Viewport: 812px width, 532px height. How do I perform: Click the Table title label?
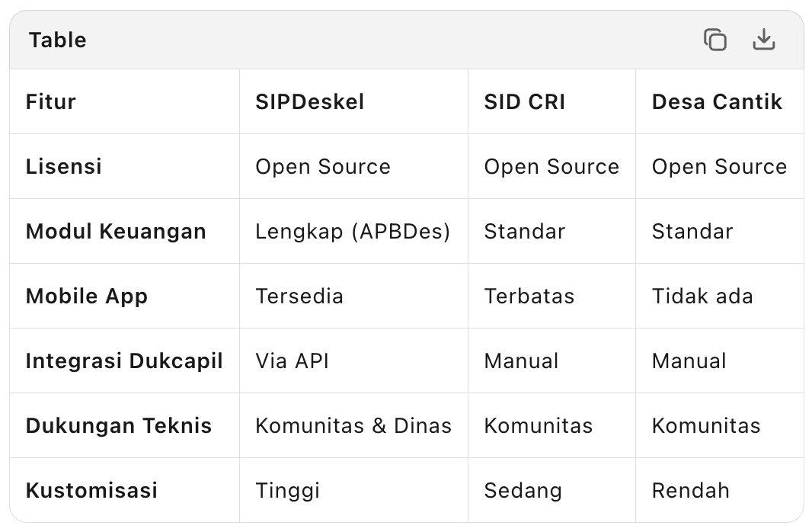tap(58, 40)
